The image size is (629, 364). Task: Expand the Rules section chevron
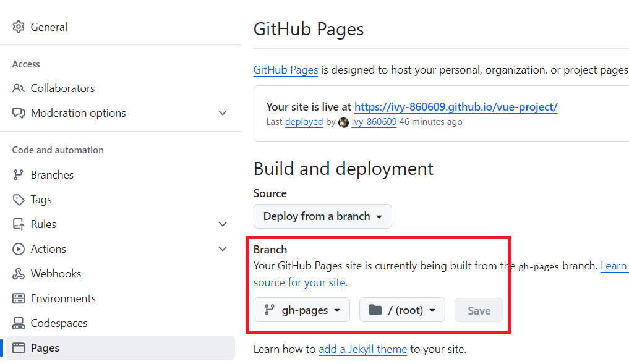click(223, 224)
